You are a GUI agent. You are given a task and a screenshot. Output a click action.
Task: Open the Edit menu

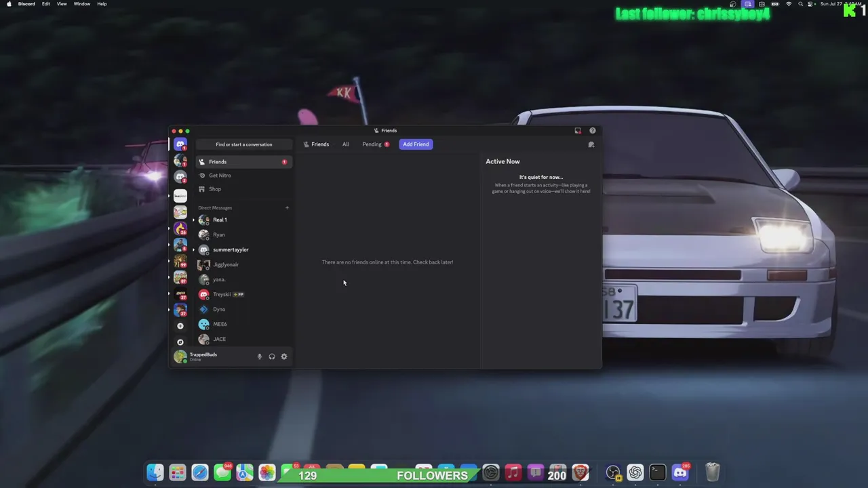(45, 4)
